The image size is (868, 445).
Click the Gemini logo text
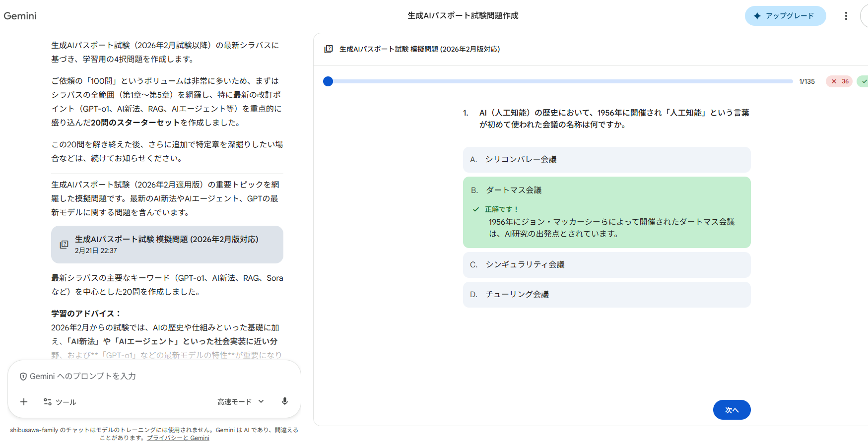pyautogui.click(x=20, y=16)
